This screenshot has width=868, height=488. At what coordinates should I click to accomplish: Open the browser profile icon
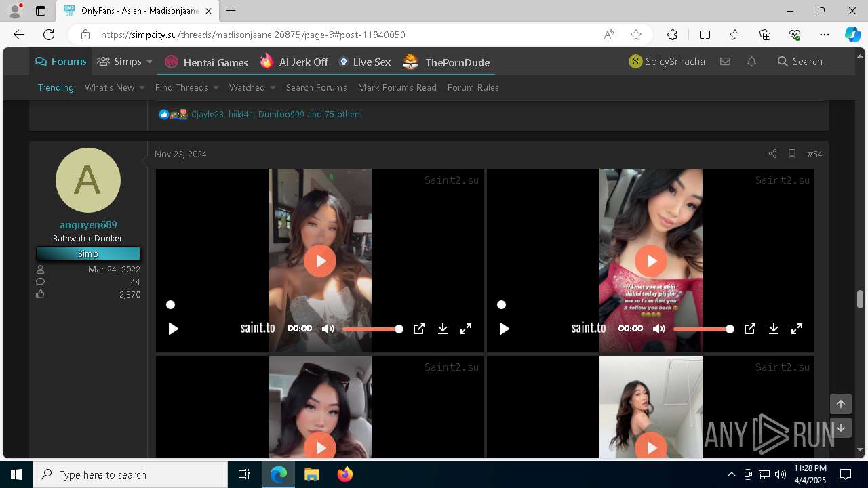pyautogui.click(x=15, y=11)
